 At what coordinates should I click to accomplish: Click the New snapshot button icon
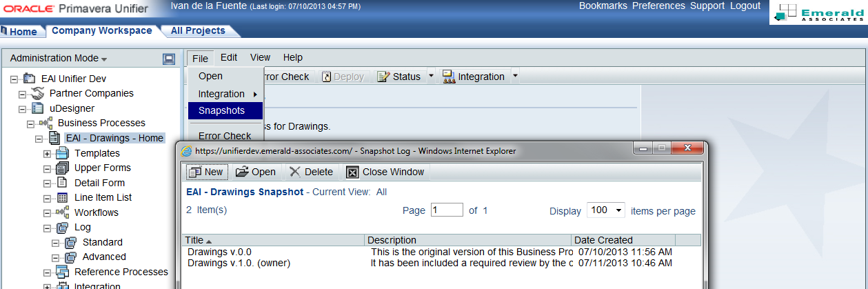click(x=194, y=172)
